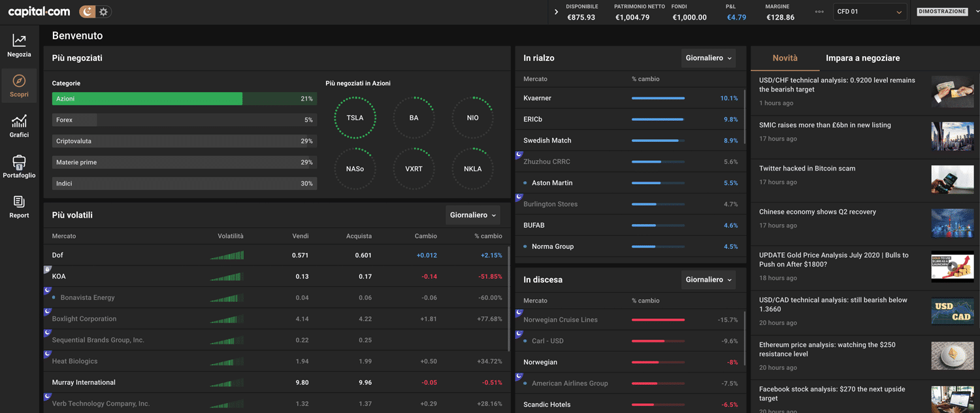980x413 pixels.
Task: Switch to the Novità tab
Action: (x=785, y=58)
